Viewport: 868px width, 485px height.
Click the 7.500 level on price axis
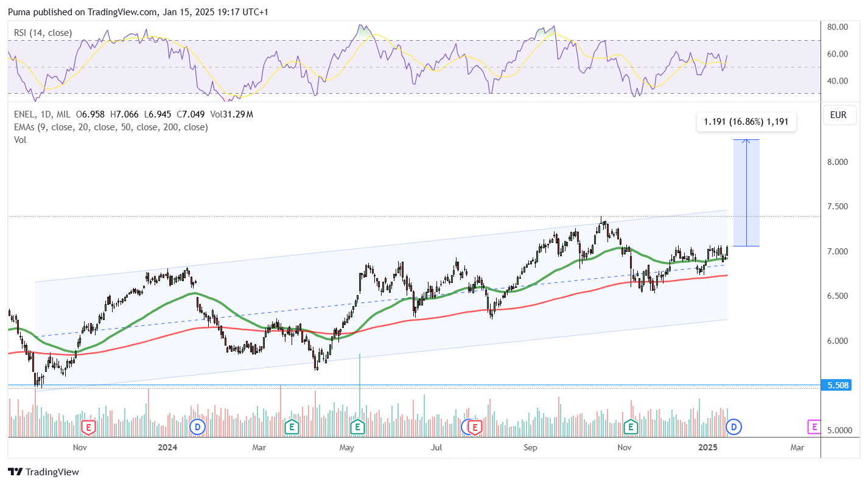(838, 207)
